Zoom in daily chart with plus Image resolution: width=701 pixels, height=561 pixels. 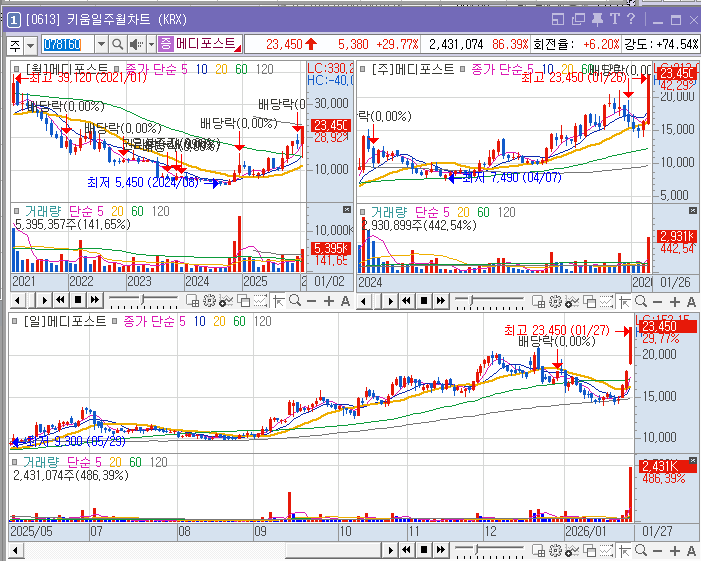[675, 551]
